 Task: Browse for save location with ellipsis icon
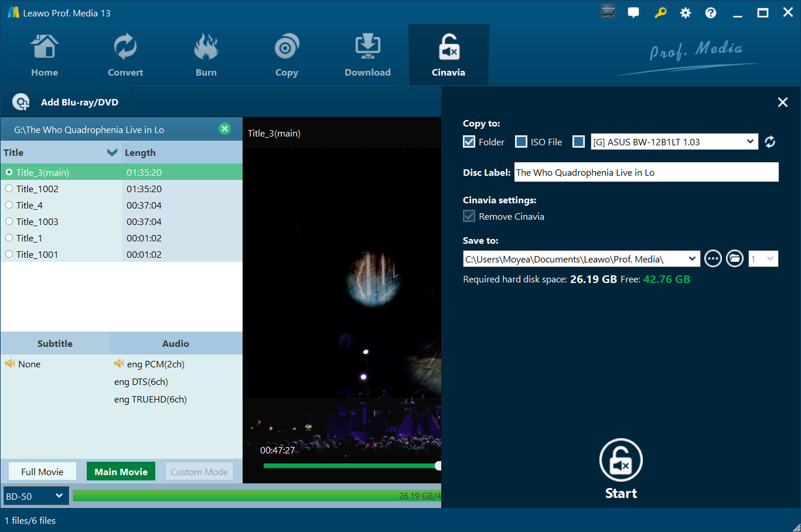tap(713, 258)
